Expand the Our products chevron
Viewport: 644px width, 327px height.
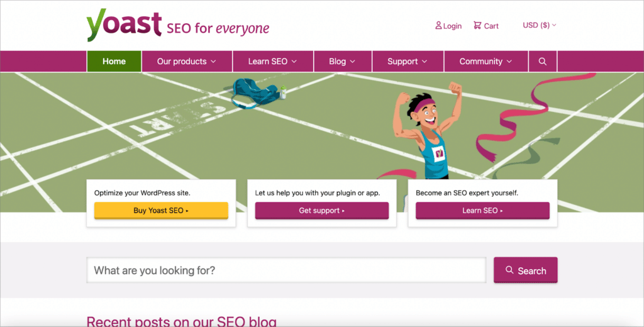[x=213, y=62]
